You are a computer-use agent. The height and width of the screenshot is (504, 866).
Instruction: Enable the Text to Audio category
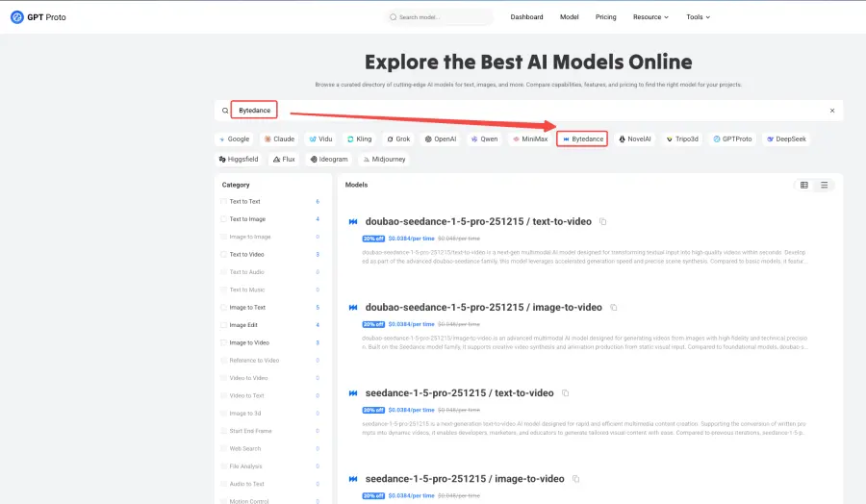click(223, 272)
